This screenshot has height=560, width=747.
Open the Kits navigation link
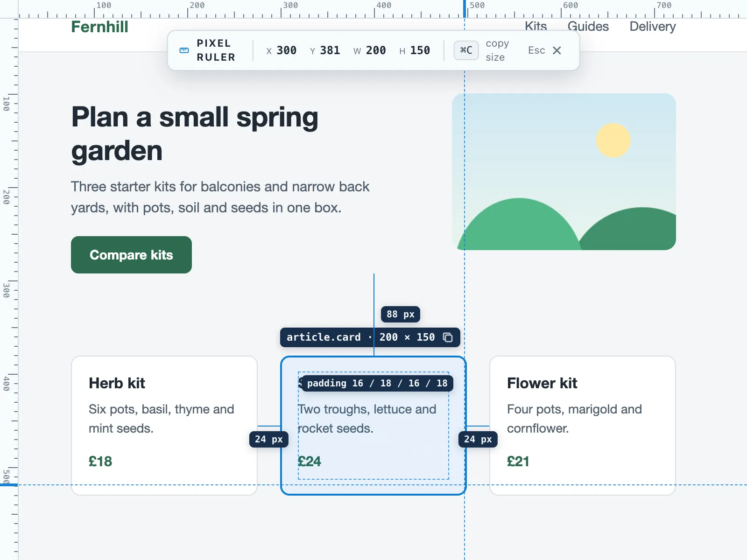pos(536,26)
